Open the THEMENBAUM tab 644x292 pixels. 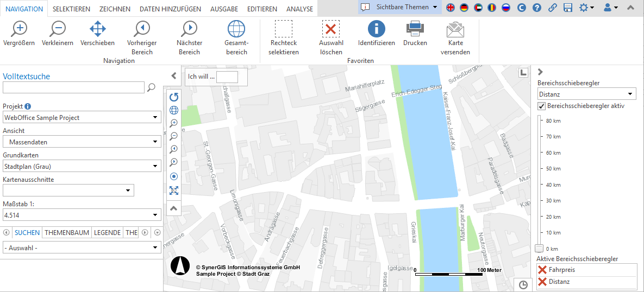[x=67, y=232]
